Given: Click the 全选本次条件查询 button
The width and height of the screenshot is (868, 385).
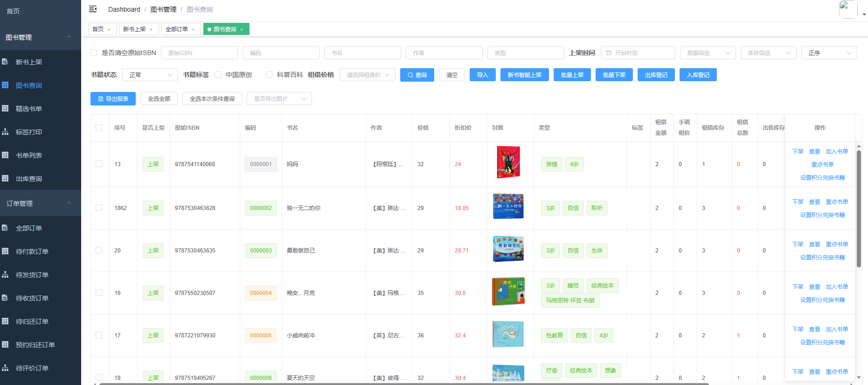Looking at the screenshot, I should (x=212, y=98).
